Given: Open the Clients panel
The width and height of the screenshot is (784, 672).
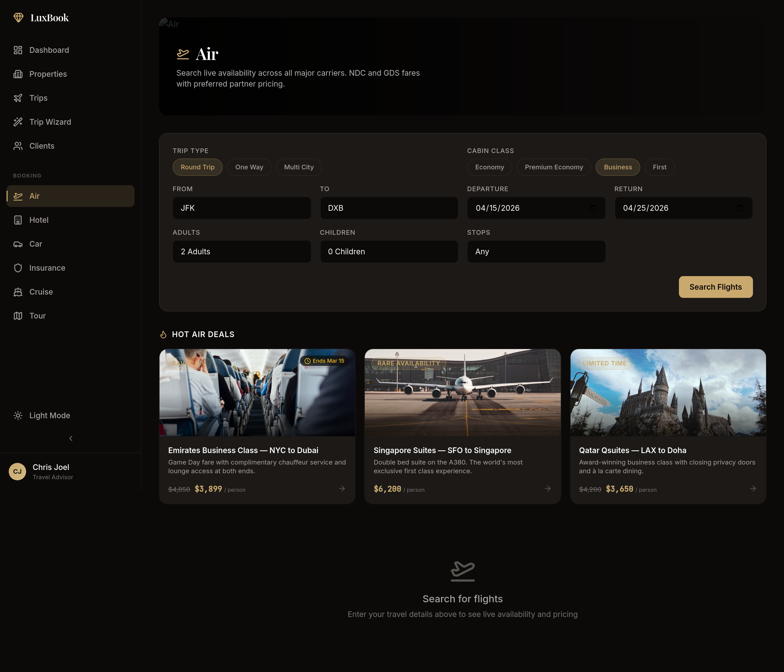Looking at the screenshot, I should click(42, 146).
